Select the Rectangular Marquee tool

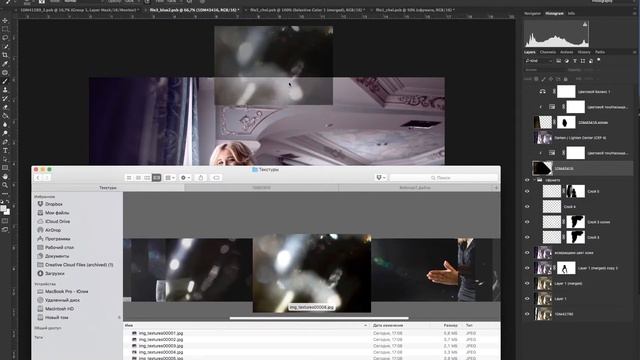click(5, 29)
